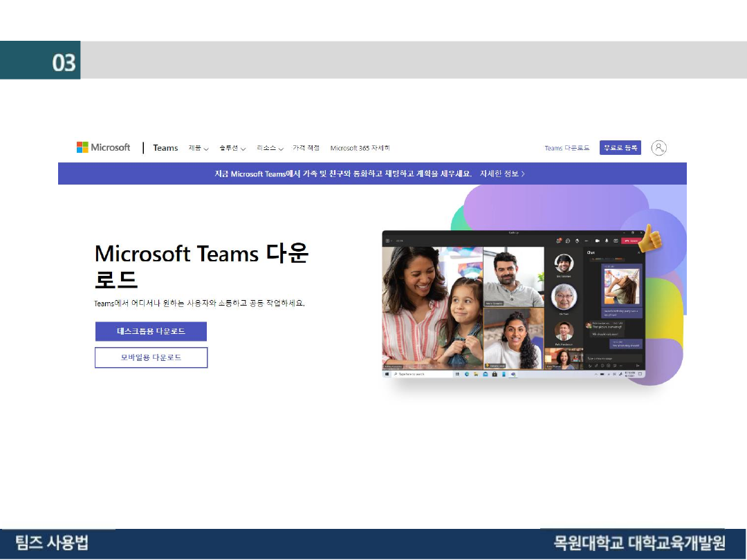This screenshot has height=560, width=747.
Task: Click the camera icon in Teams meeting toolbar
Action: [x=596, y=241]
